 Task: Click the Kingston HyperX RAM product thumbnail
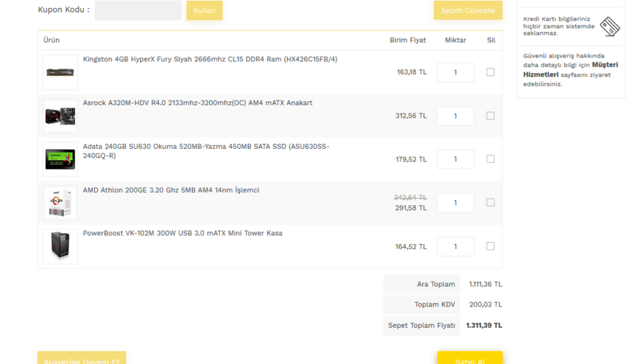click(60, 72)
